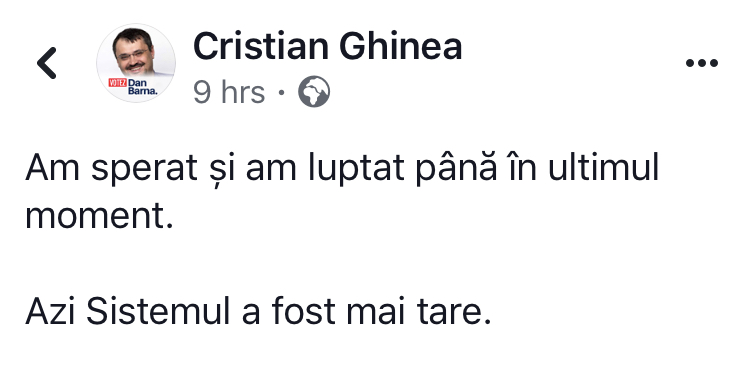Open the Cristian Ghinea profile name link
The image size is (750, 379).
[x=328, y=46]
